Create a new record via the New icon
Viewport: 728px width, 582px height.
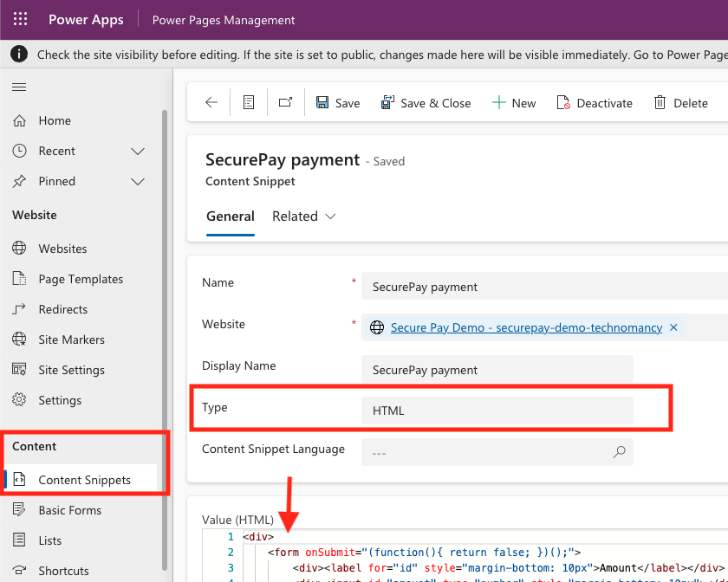click(514, 102)
